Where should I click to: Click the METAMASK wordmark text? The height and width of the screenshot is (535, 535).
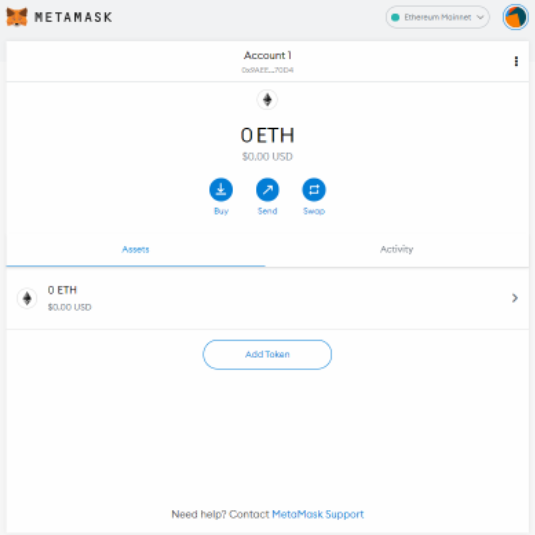[x=73, y=17]
